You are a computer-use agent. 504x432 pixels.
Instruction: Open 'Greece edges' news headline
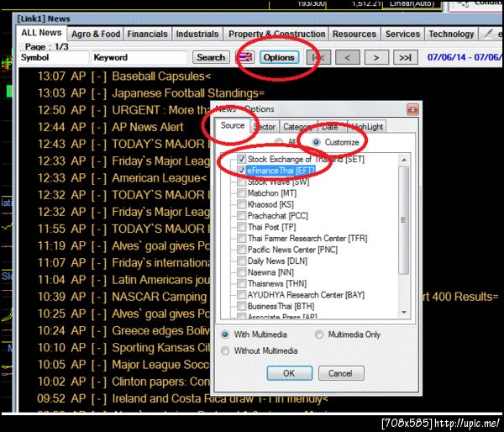click(160, 330)
